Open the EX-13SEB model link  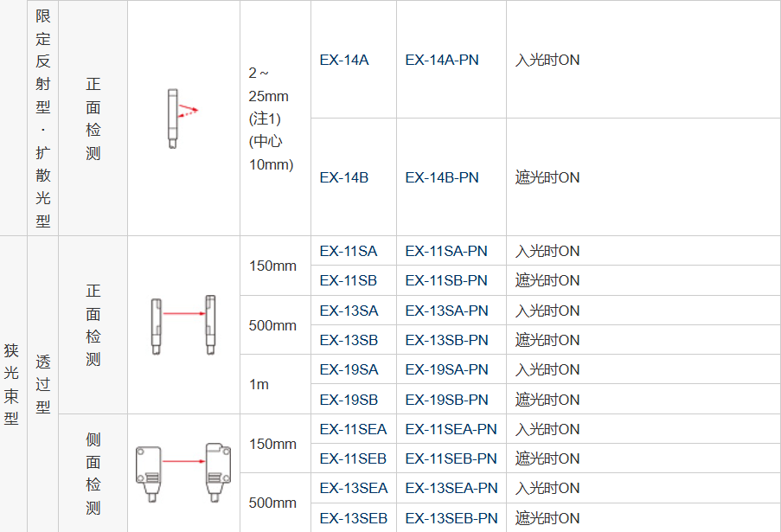pos(354,518)
